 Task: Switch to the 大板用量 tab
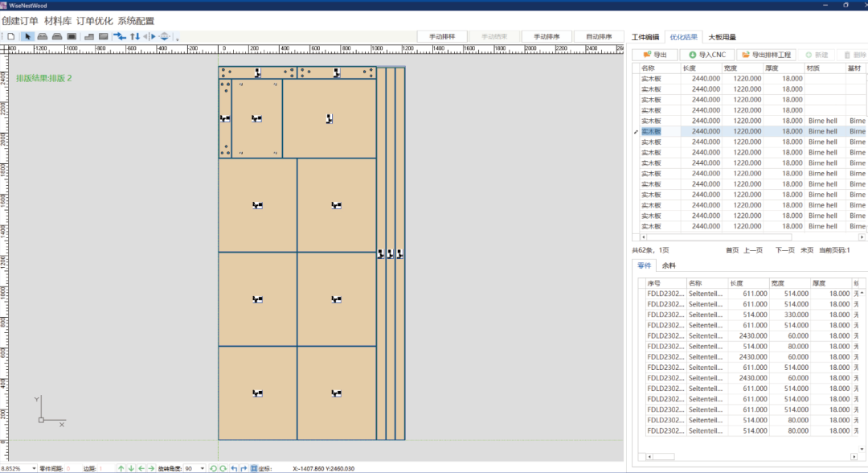722,37
